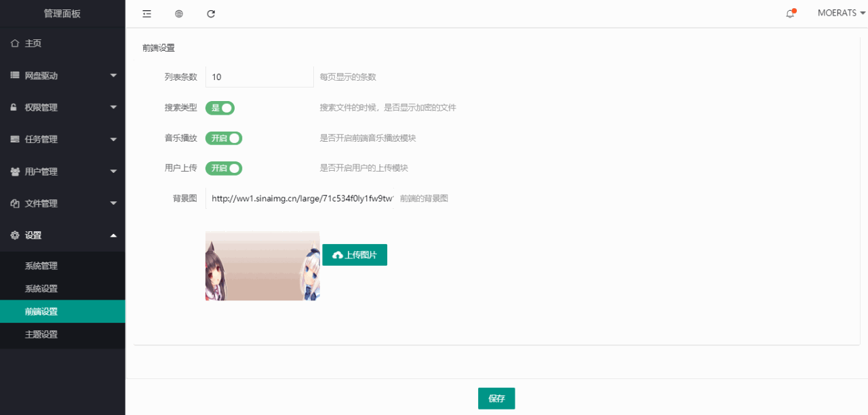
Task: Expand the 网盘驱动 menu arrow
Action: click(113, 75)
